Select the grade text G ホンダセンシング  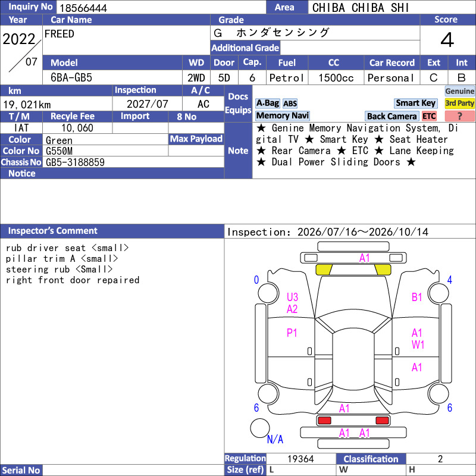pyautogui.click(x=271, y=33)
